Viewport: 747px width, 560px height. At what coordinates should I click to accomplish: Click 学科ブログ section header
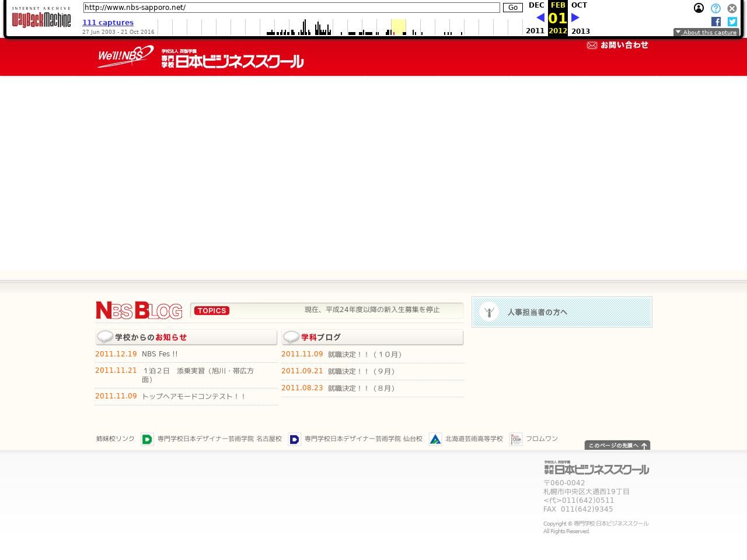click(372, 337)
